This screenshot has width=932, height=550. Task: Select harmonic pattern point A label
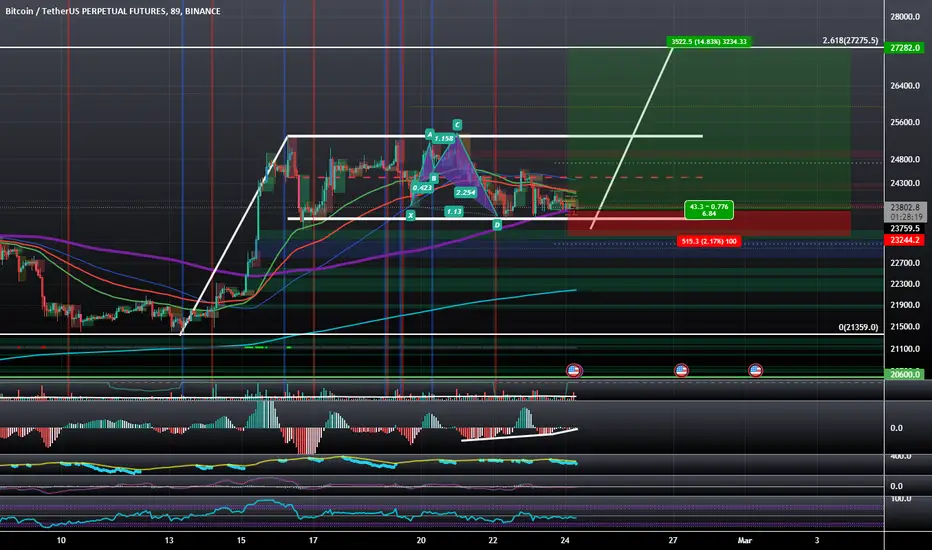(429, 135)
